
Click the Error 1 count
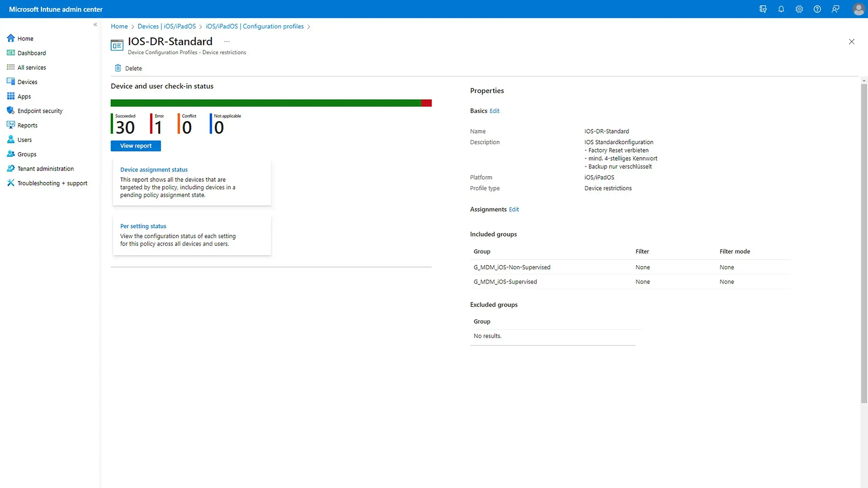(x=157, y=124)
